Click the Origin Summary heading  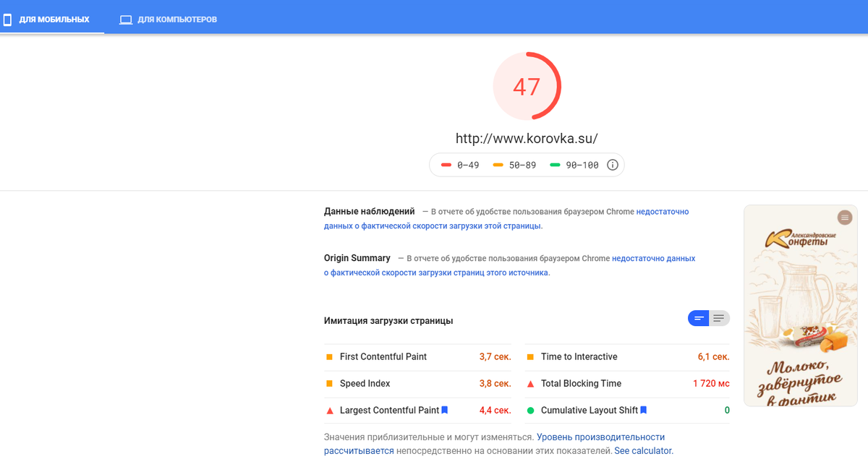click(x=357, y=258)
